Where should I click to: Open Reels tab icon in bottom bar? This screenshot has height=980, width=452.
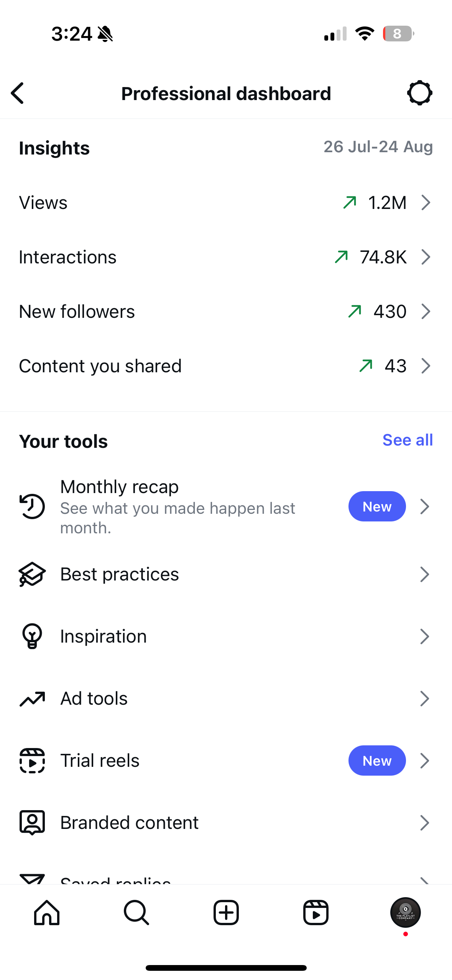pyautogui.click(x=316, y=913)
